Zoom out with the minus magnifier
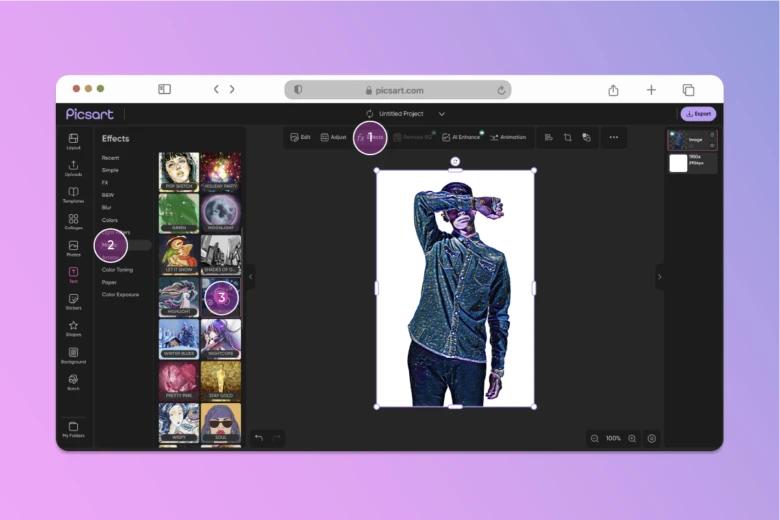 point(595,438)
